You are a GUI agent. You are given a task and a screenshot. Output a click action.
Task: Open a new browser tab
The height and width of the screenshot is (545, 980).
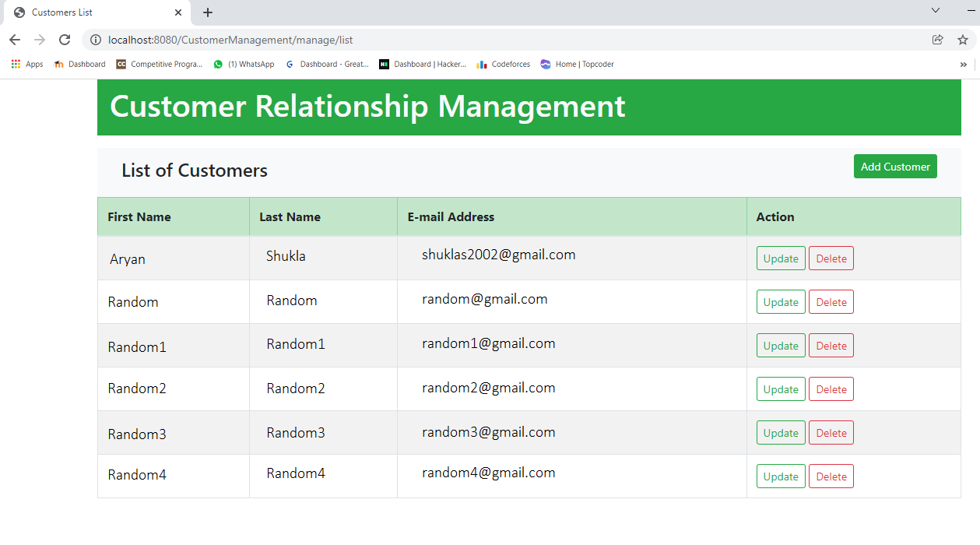(207, 12)
